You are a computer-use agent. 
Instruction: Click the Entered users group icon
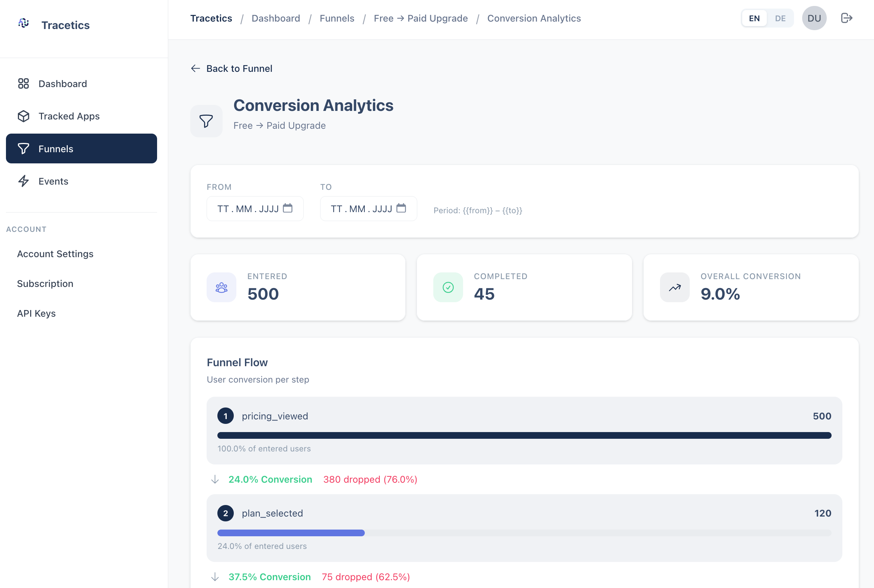222,287
